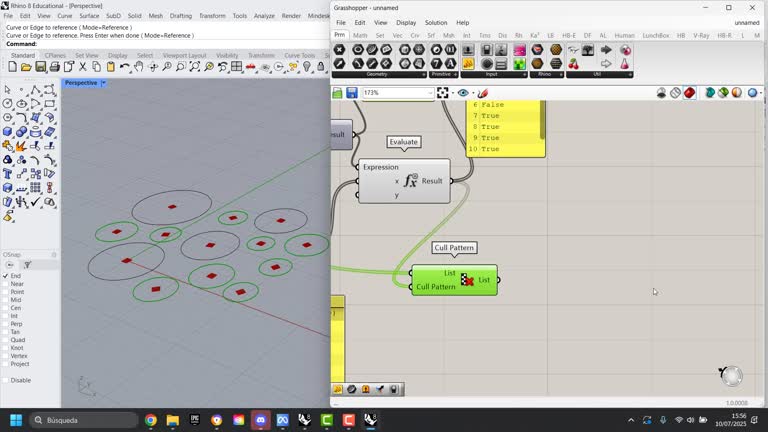Viewport: 768px width, 432px height.
Task: Click the Print icon in Rhino's toolbar
Action: [x=53, y=67]
